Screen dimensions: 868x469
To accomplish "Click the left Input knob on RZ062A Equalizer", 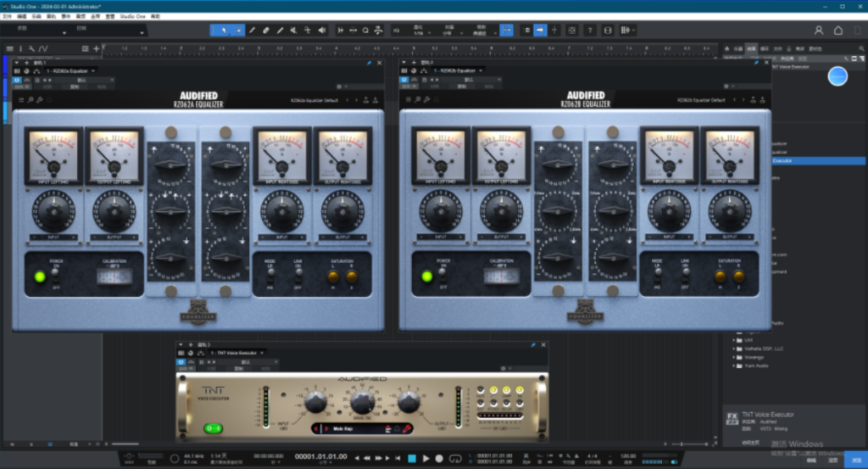I will click(x=54, y=209).
